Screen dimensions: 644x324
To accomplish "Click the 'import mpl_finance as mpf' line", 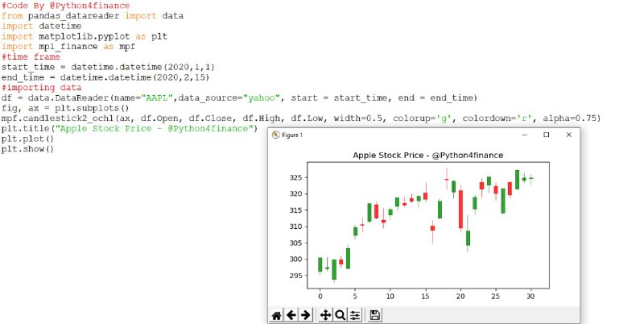I will tap(68, 47).
